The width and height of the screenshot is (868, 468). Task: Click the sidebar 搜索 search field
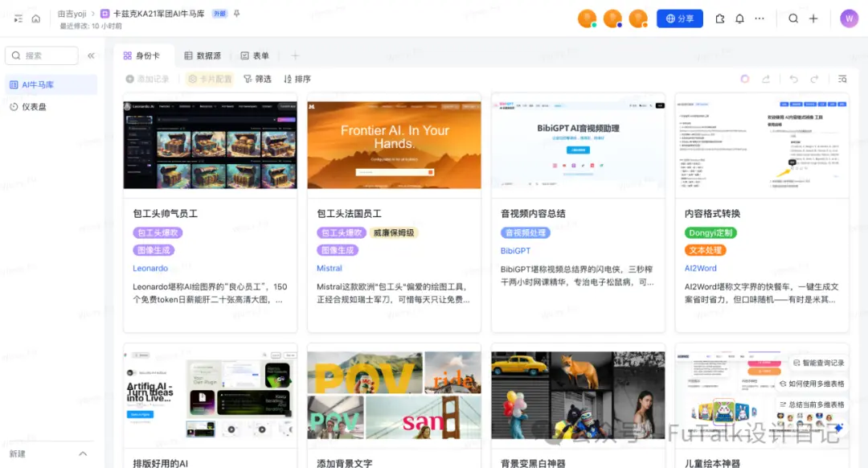click(42, 55)
